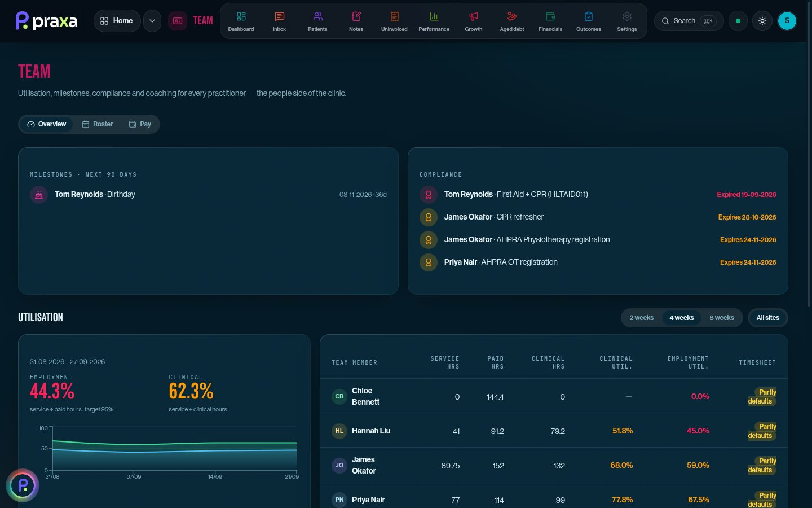Click the Team Member column header

pyautogui.click(x=354, y=362)
